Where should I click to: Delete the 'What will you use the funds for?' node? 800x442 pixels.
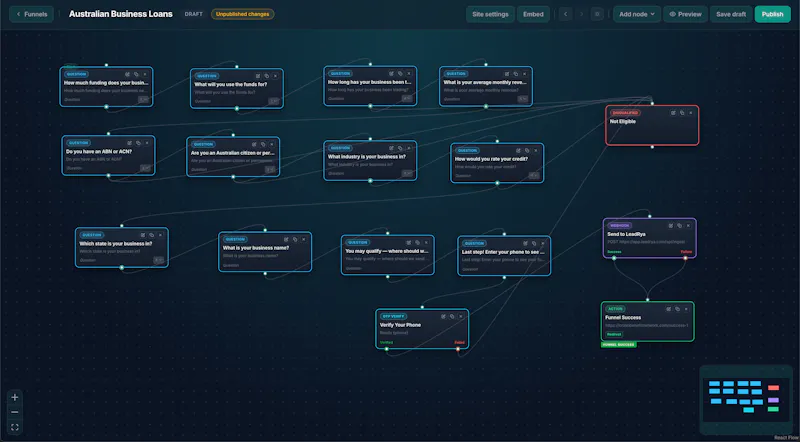tap(276, 76)
